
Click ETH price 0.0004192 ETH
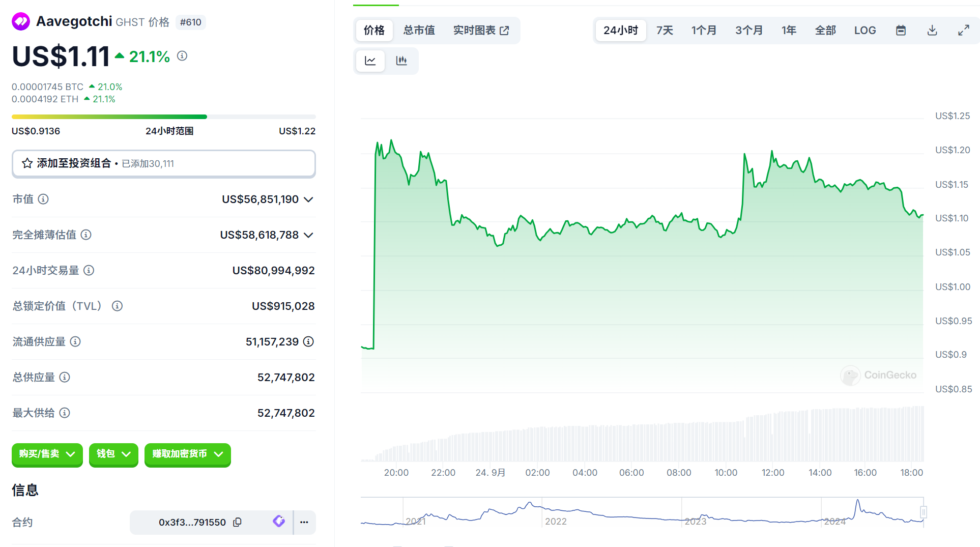(45, 99)
